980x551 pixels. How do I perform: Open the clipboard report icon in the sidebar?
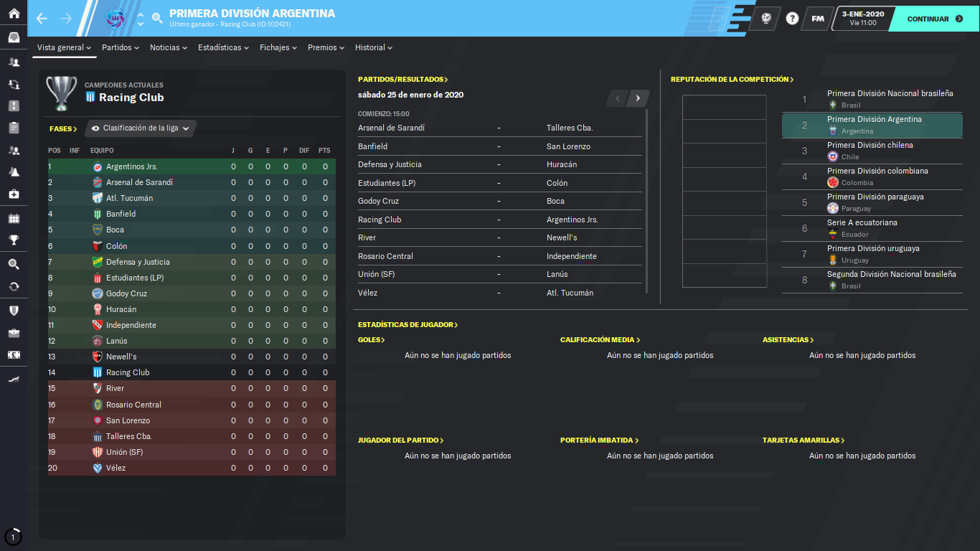(x=14, y=128)
